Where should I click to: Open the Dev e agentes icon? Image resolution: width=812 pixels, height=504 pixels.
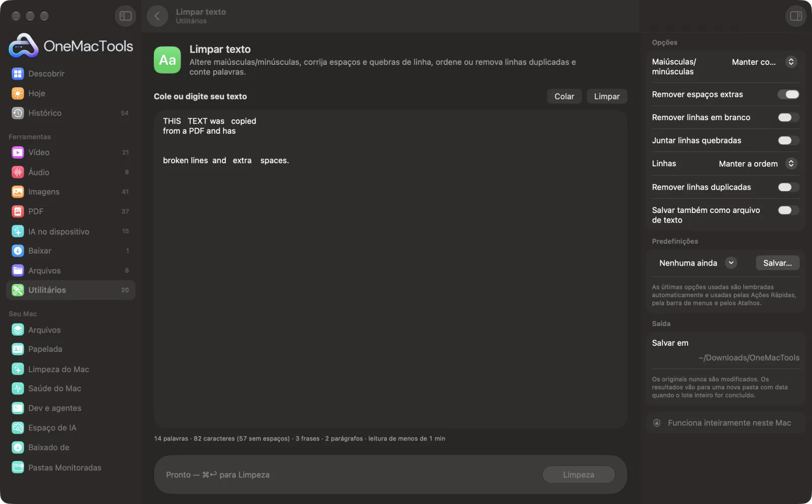click(x=18, y=408)
